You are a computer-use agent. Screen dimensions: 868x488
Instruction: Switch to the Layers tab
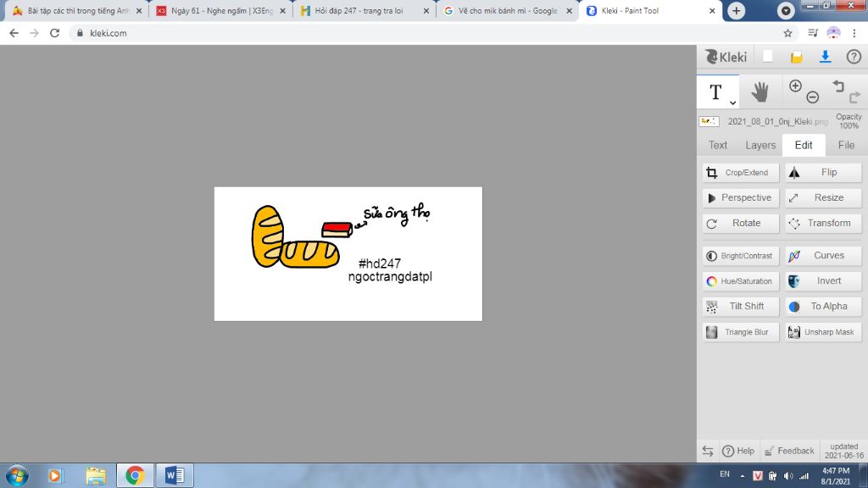[x=760, y=145]
